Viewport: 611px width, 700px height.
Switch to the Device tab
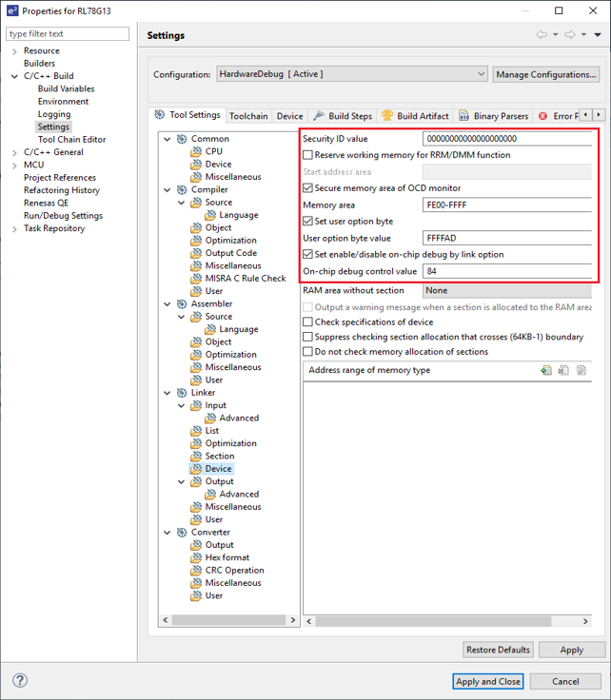click(x=290, y=116)
